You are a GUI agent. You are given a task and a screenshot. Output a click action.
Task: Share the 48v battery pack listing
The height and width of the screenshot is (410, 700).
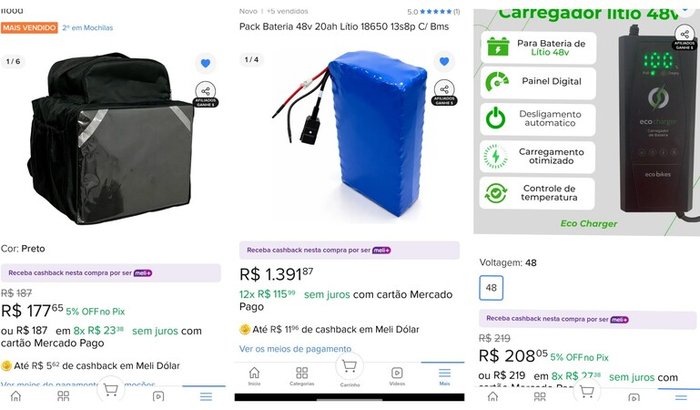444,89
